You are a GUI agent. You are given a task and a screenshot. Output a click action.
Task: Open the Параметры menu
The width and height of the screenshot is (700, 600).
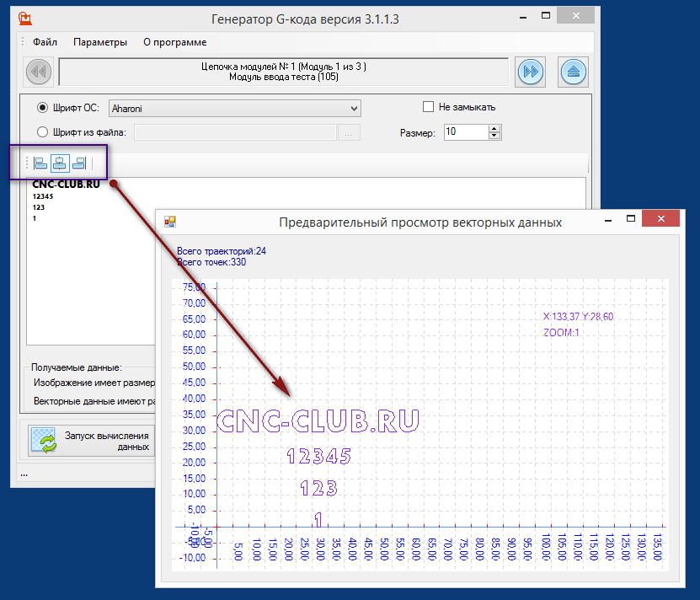100,42
